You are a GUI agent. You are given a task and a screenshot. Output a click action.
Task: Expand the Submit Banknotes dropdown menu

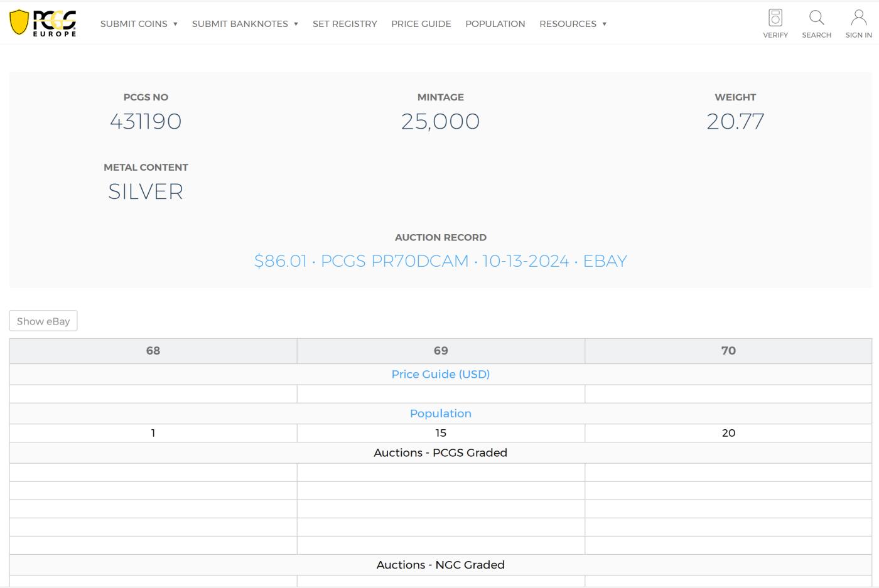coord(245,24)
